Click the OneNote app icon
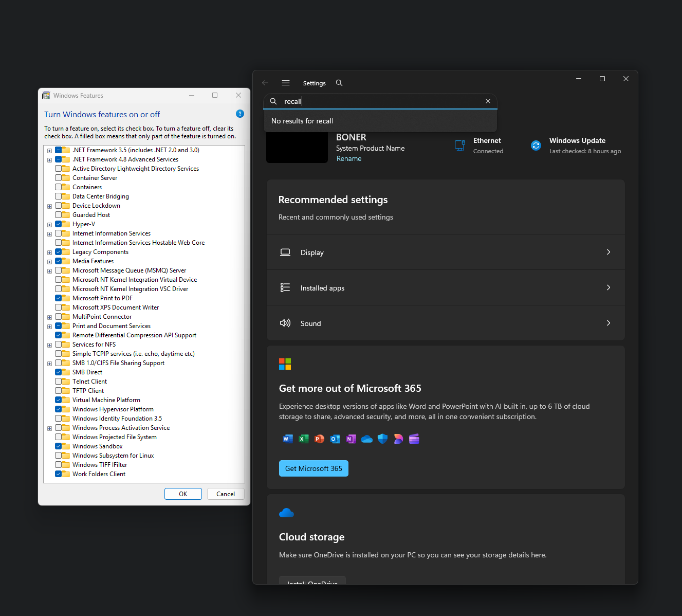Viewport: 682px width, 616px height. pyautogui.click(x=351, y=439)
